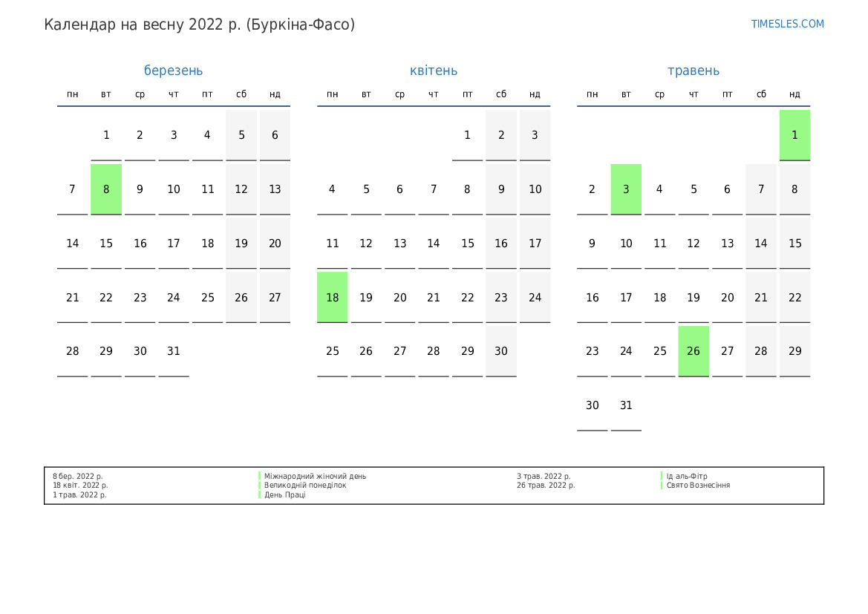Select highlighted March 8 holiday cell

106,189
